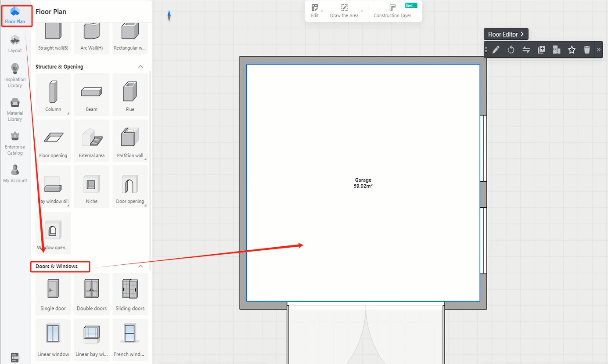608x364 pixels.
Task: Click the compass north indicator
Action: click(169, 16)
